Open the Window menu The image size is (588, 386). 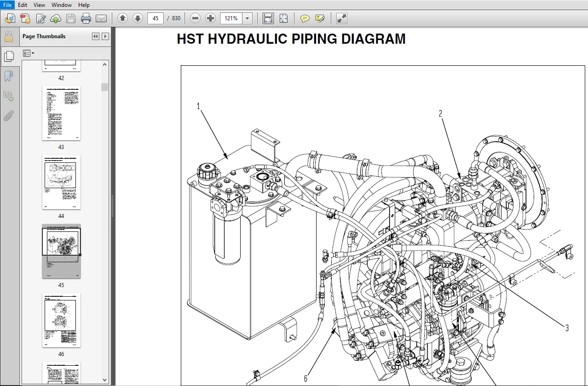(62, 5)
